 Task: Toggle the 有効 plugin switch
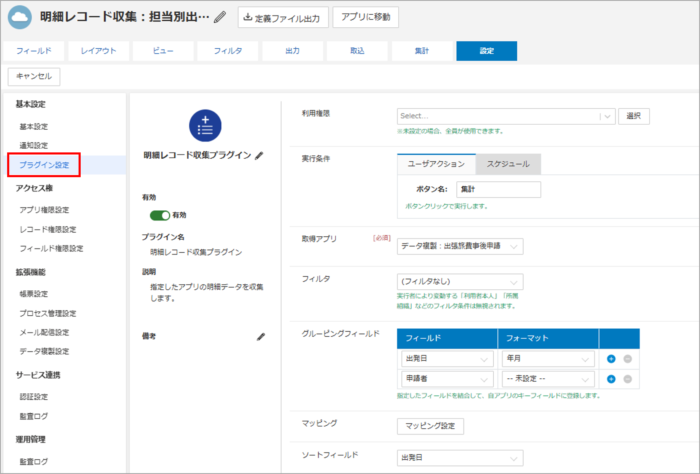(x=160, y=215)
